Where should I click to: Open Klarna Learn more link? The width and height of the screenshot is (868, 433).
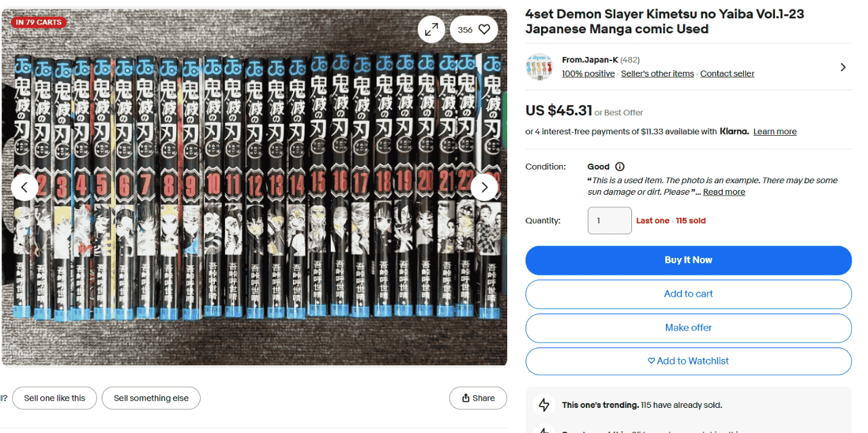[774, 132]
